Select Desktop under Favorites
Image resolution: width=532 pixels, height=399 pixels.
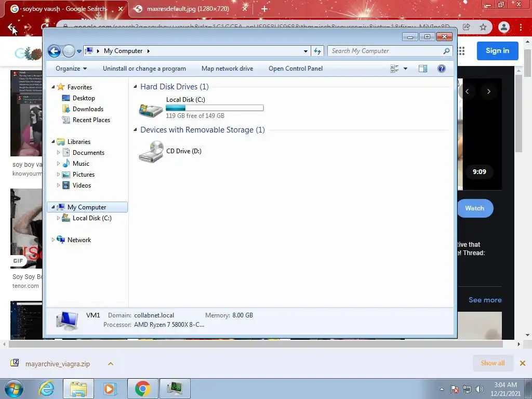pos(84,98)
